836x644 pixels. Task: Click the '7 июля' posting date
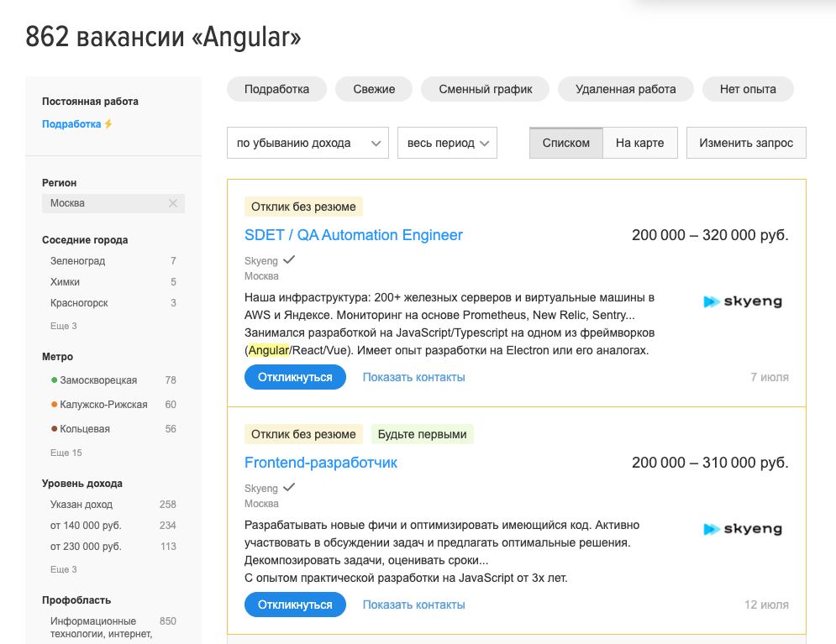770,377
